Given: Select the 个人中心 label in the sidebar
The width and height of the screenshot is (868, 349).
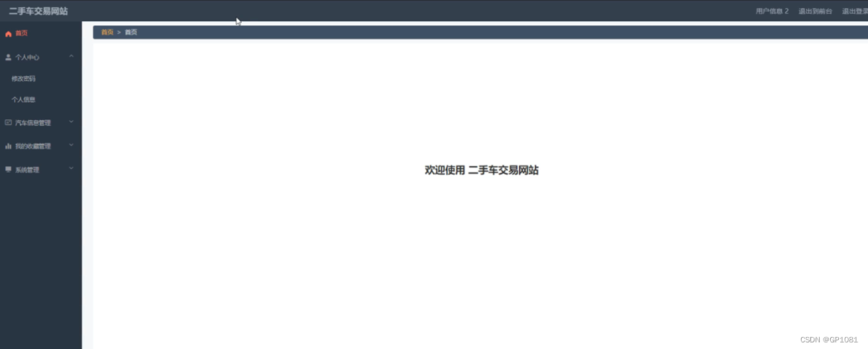Looking at the screenshot, I should (27, 58).
